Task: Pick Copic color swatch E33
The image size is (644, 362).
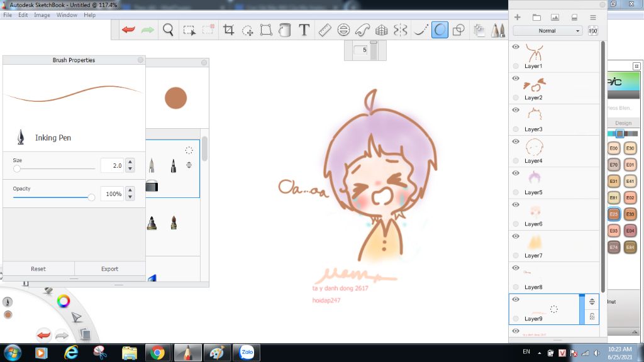Action: pyautogui.click(x=630, y=214)
